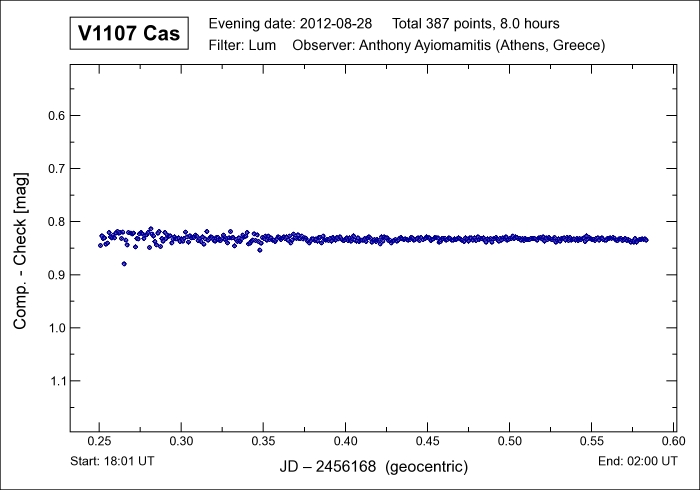The width and height of the screenshot is (700, 490).
Task: Click the 0.9 y-axis tick label
Action: coord(58,275)
